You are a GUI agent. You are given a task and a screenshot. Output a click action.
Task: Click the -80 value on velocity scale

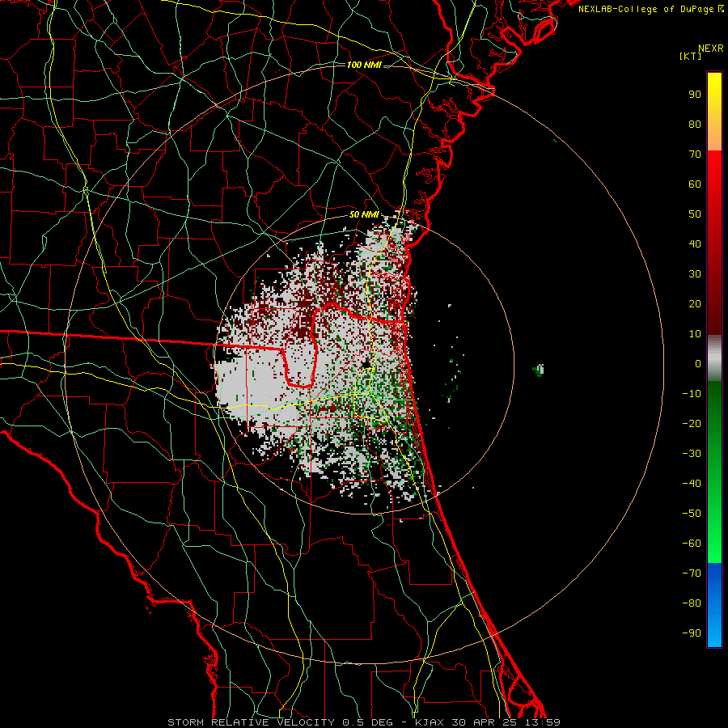(x=692, y=603)
